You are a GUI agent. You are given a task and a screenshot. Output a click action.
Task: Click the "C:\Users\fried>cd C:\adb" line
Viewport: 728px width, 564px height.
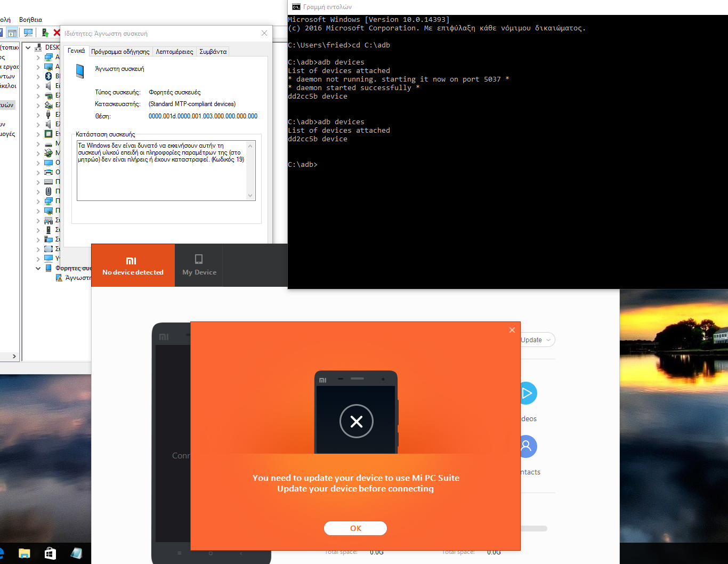point(339,45)
